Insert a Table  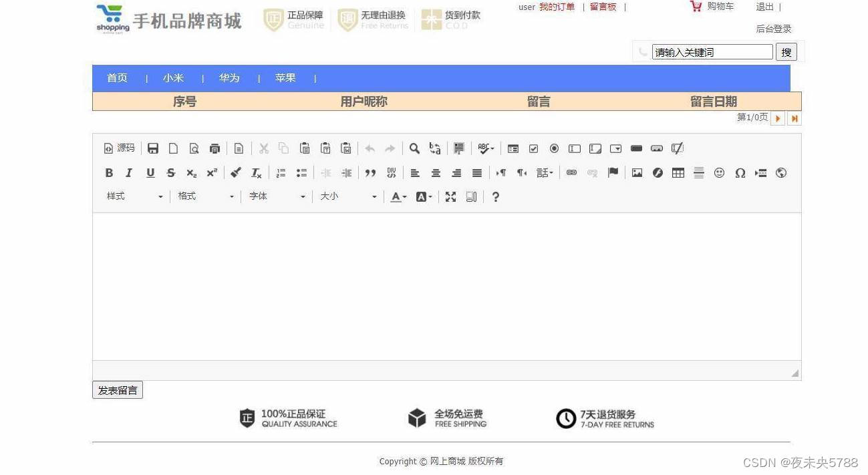pos(678,173)
